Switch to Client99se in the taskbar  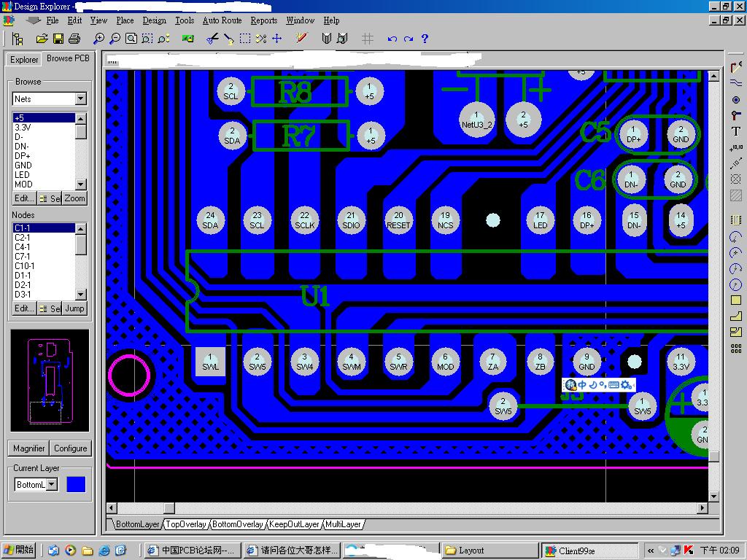click(589, 551)
